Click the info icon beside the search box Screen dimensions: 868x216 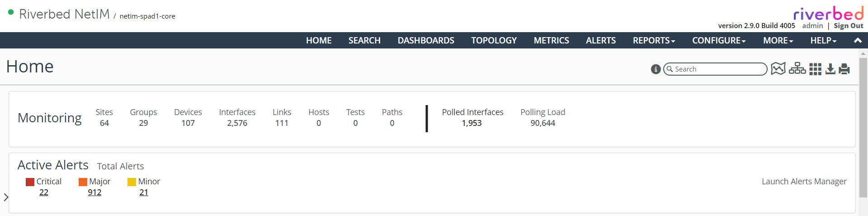coord(656,69)
